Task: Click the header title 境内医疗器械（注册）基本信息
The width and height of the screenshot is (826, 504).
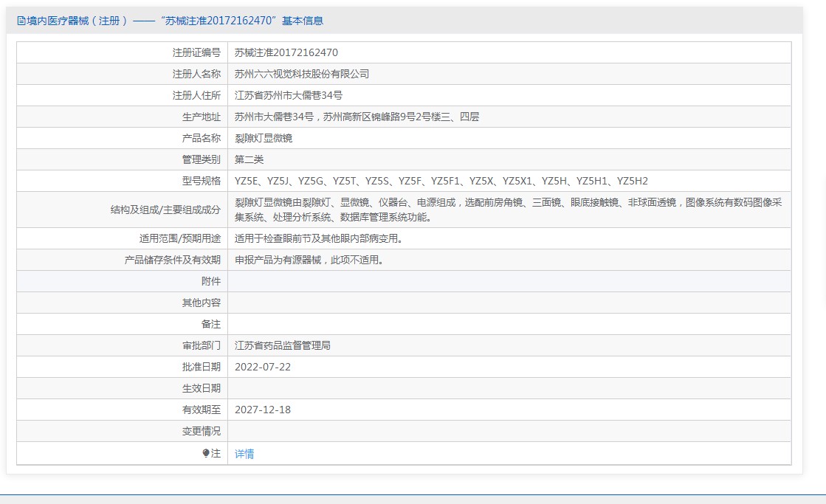Action: coord(171,21)
